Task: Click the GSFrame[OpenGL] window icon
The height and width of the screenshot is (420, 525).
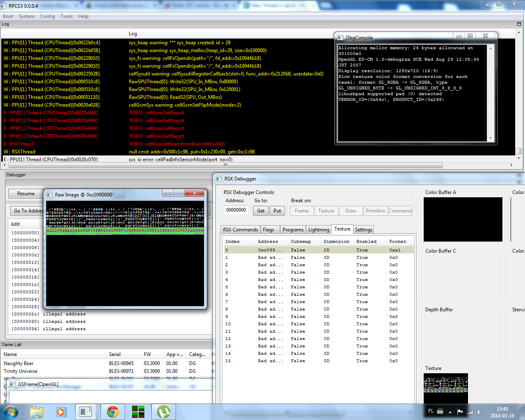Action: coord(12,384)
